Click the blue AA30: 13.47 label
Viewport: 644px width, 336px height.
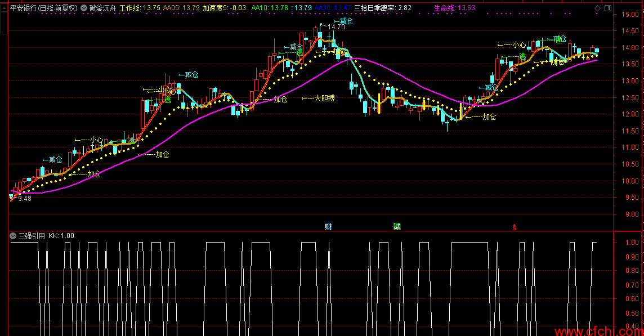[x=333, y=8]
